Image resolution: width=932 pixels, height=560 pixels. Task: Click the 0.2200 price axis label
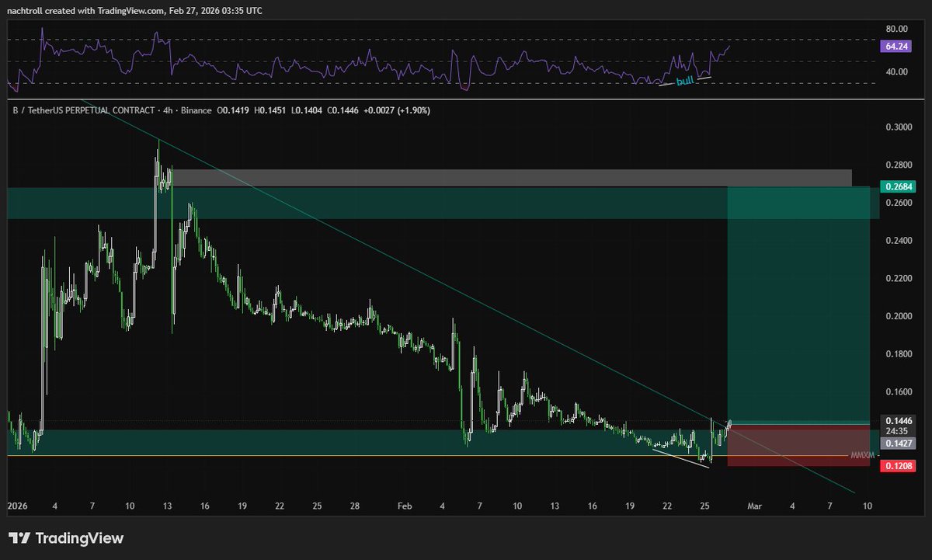click(897, 278)
